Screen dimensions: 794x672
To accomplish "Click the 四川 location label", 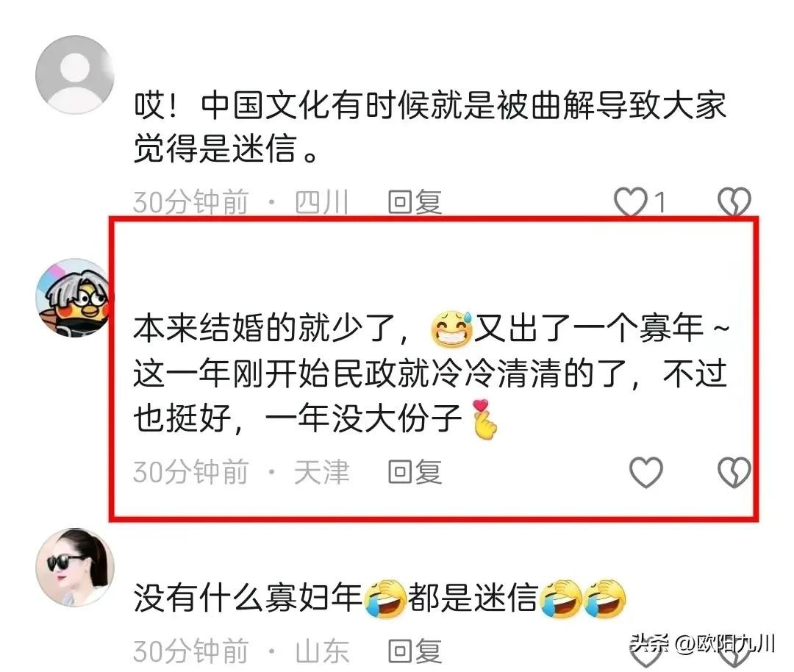I will (x=321, y=202).
